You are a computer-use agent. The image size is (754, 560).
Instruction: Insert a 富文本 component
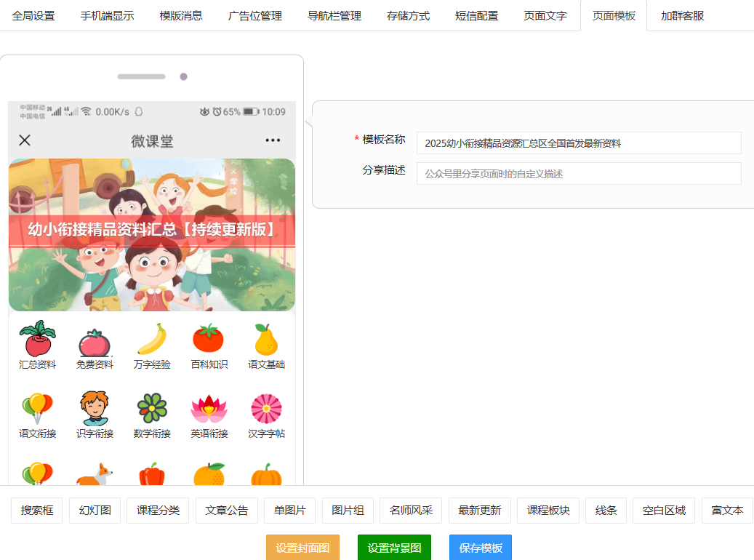727,511
